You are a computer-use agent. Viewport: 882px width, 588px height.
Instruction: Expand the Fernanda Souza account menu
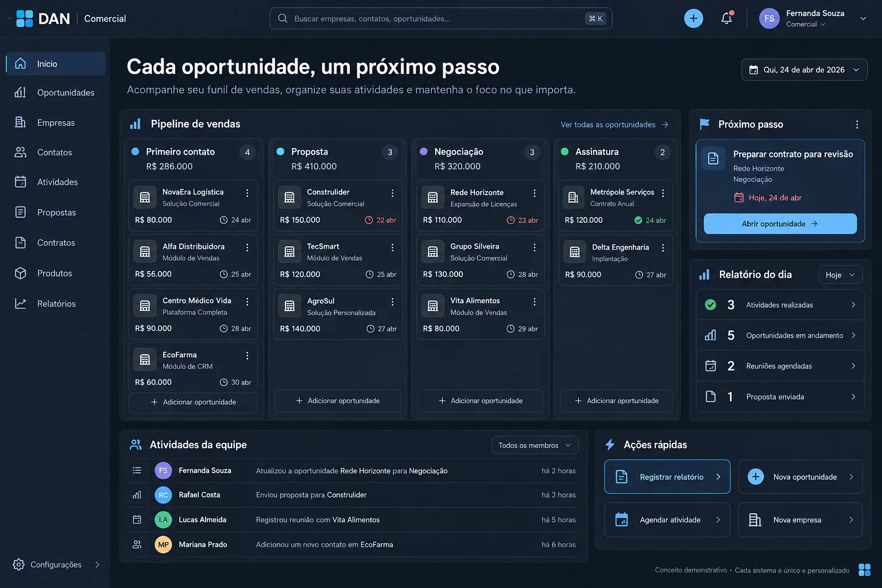(x=863, y=18)
